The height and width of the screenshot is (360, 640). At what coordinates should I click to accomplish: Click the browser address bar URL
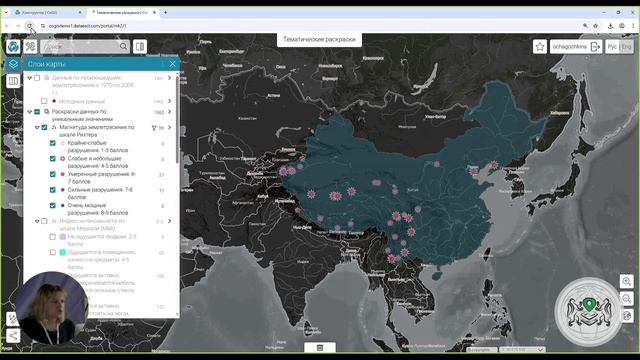(x=87, y=26)
